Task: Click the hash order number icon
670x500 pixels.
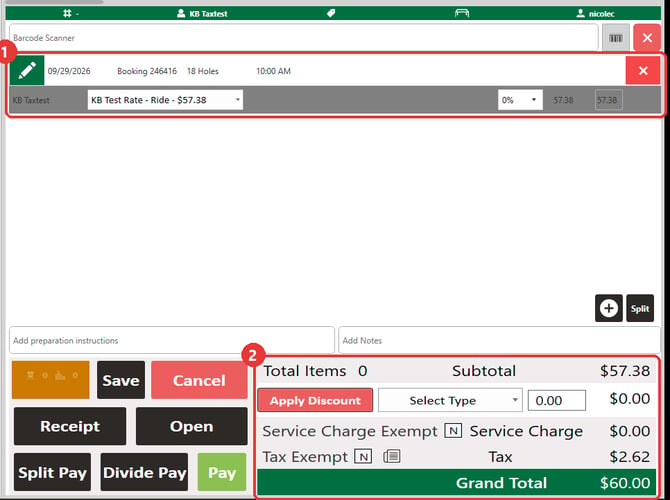Action: tap(68, 13)
